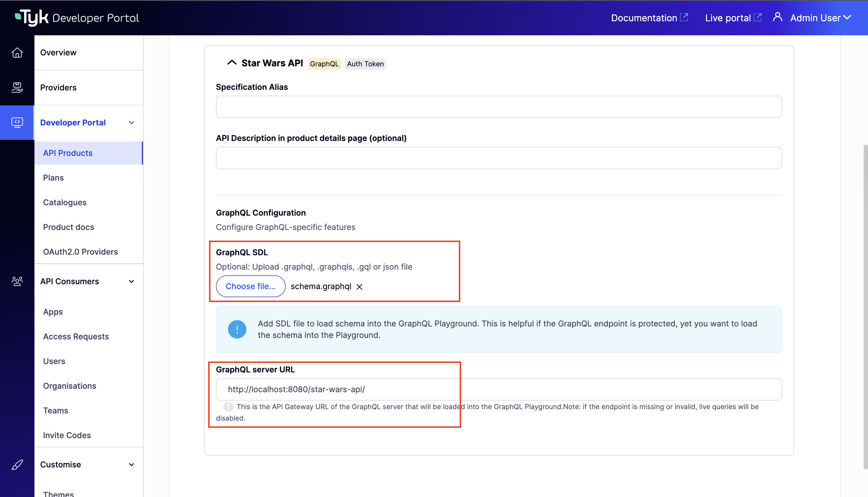
Task: Click the Specification Alias input field
Action: click(x=498, y=107)
